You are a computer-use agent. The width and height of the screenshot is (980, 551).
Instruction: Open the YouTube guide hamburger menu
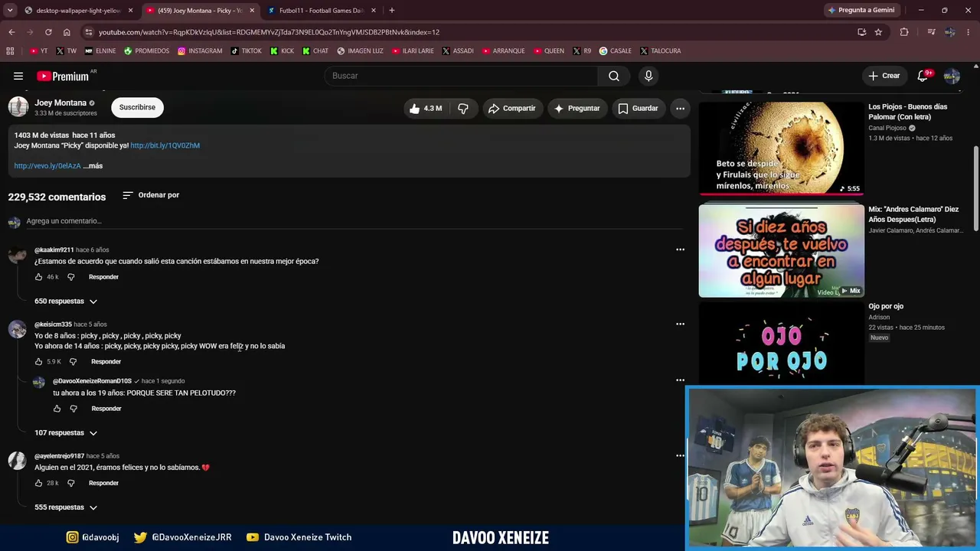pos(18,76)
